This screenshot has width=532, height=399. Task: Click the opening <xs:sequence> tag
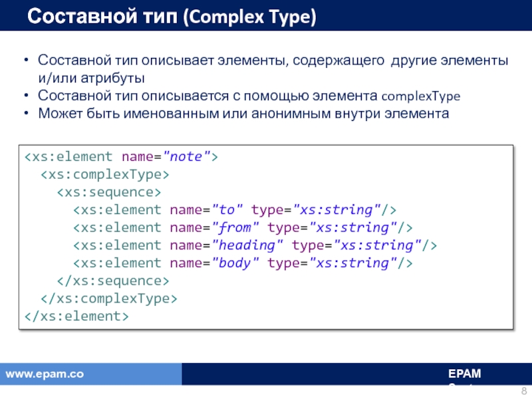[x=109, y=192]
